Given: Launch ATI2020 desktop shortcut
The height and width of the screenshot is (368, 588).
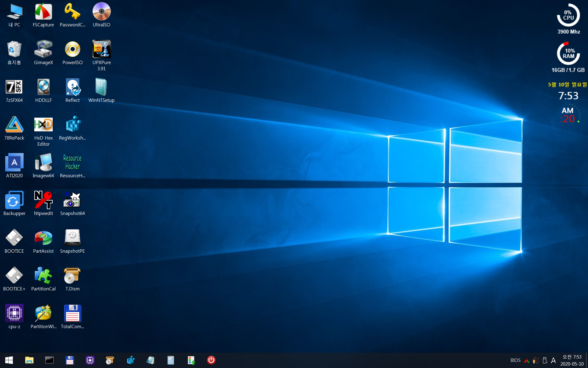Looking at the screenshot, I should click(x=14, y=166).
